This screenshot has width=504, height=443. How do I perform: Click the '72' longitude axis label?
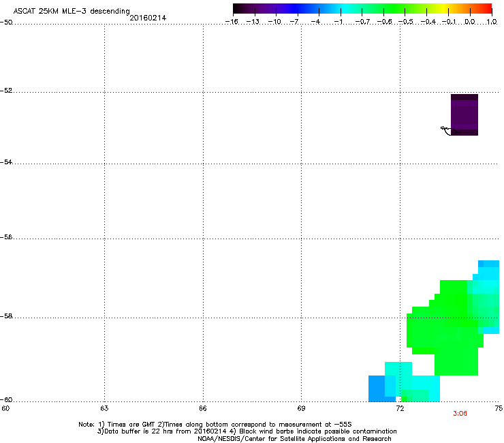pos(400,408)
